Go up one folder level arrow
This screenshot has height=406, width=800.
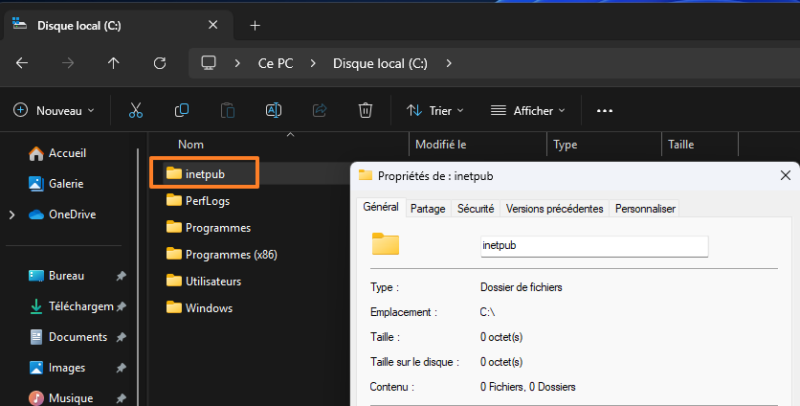coord(113,63)
